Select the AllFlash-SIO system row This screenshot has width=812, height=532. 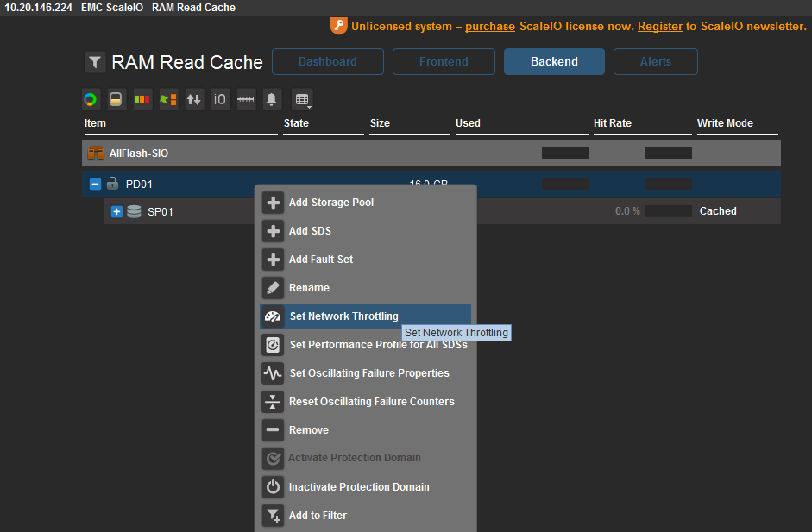(x=431, y=153)
